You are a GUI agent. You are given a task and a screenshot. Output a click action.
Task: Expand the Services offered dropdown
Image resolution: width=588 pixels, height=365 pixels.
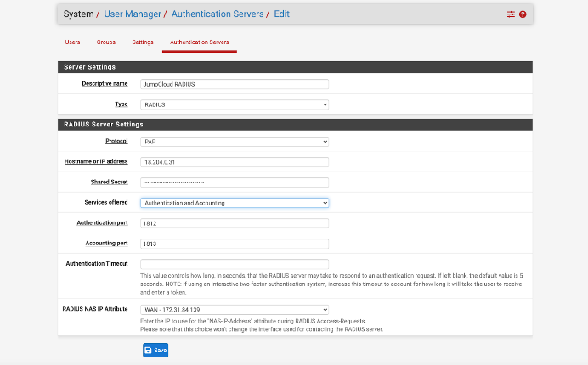click(x=234, y=203)
